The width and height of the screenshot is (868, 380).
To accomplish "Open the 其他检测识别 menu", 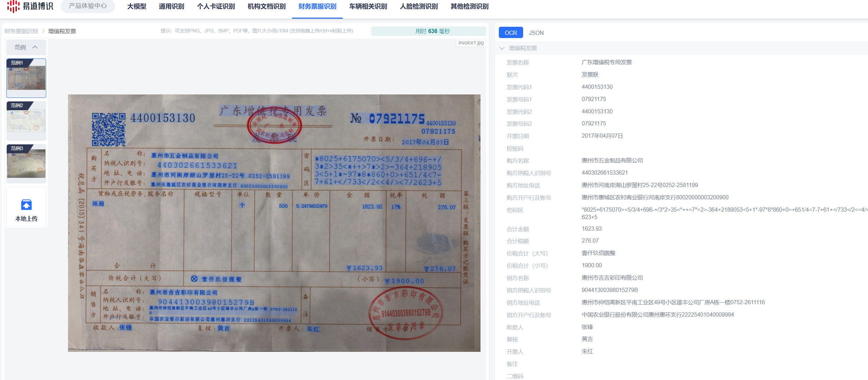I will click(470, 6).
